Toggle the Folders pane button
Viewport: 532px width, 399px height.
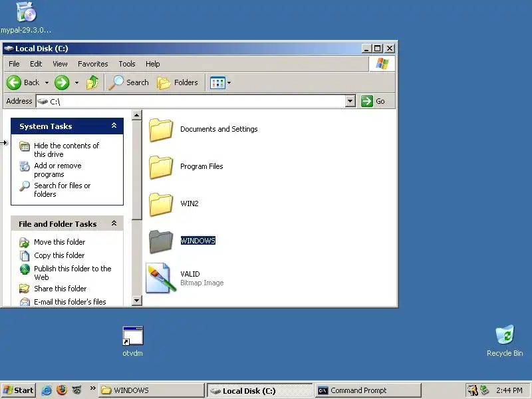tap(178, 82)
